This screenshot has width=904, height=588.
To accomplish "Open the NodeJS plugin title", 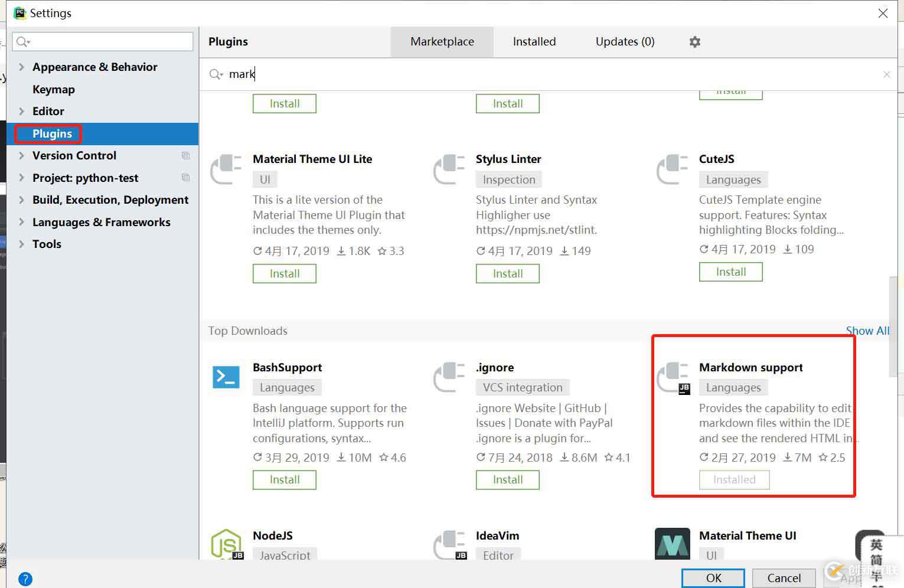I will 273,535.
